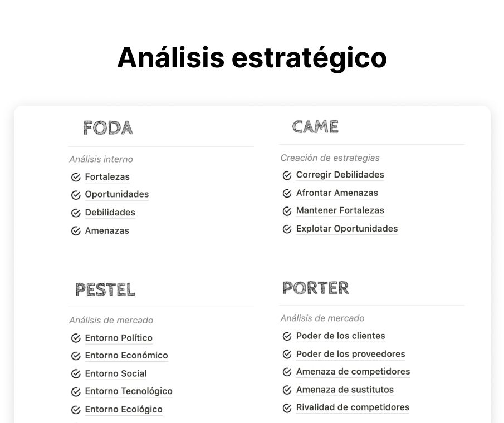Open Entorno Económico page
504x423 pixels.
(x=126, y=356)
